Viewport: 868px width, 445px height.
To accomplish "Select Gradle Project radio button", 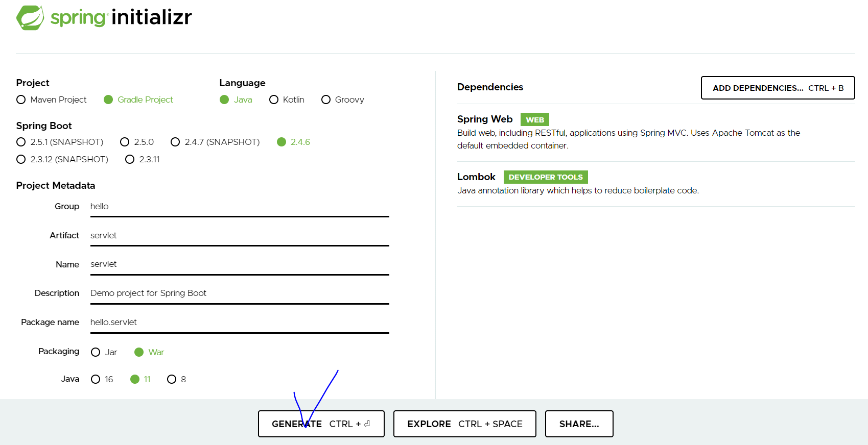I will point(108,100).
